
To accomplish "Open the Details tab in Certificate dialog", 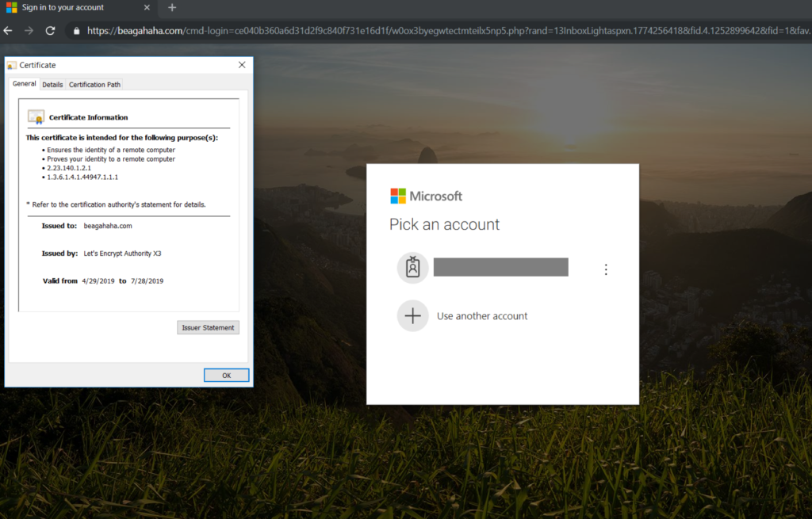I will (x=52, y=85).
